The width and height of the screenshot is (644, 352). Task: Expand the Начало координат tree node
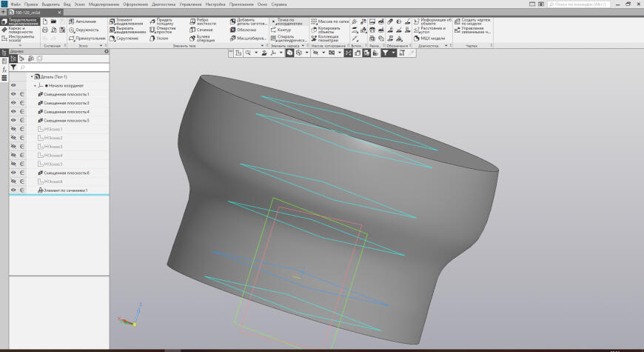[36, 86]
